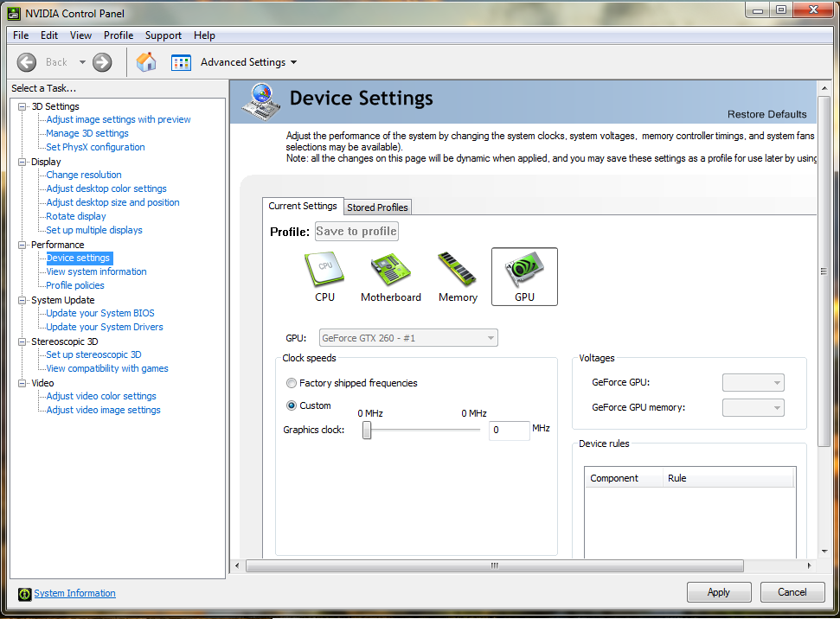Screen dimensions: 840x619
Task: Open Rotate display task
Action: point(76,216)
